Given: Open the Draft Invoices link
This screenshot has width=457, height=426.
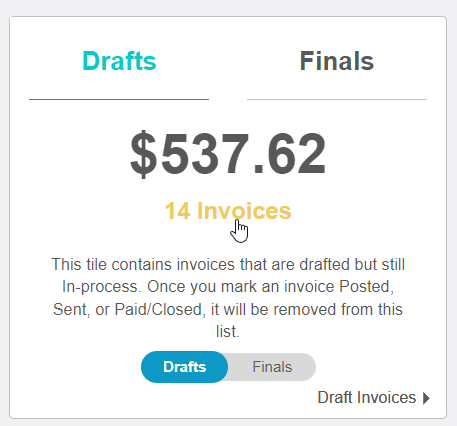Looking at the screenshot, I should pos(367,397).
